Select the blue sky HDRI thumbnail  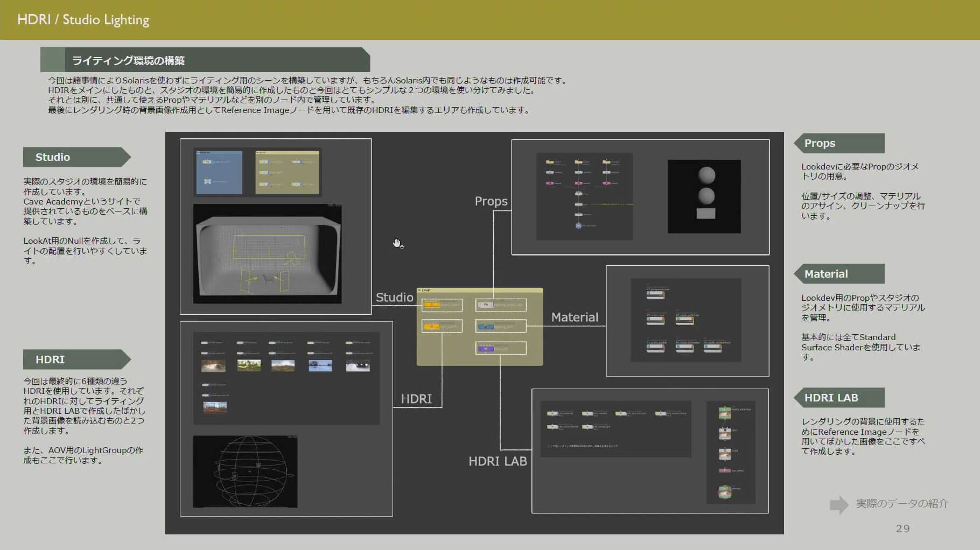click(320, 366)
